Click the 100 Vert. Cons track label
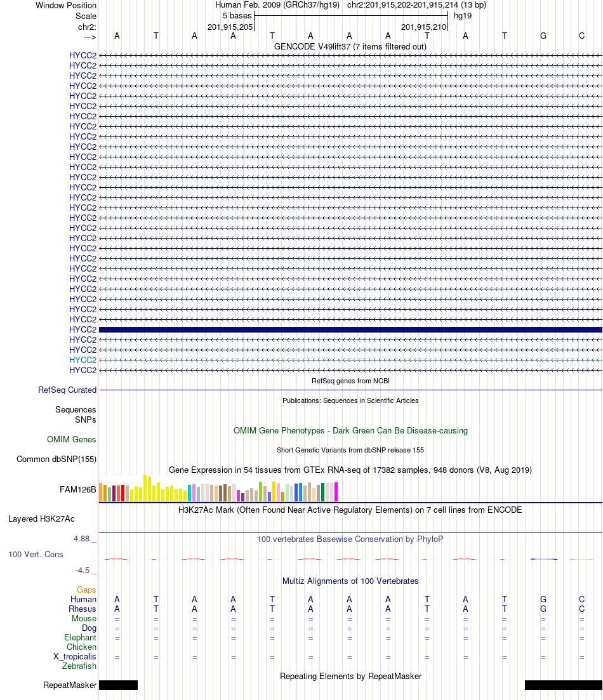This screenshot has width=603, height=700. pos(36,555)
